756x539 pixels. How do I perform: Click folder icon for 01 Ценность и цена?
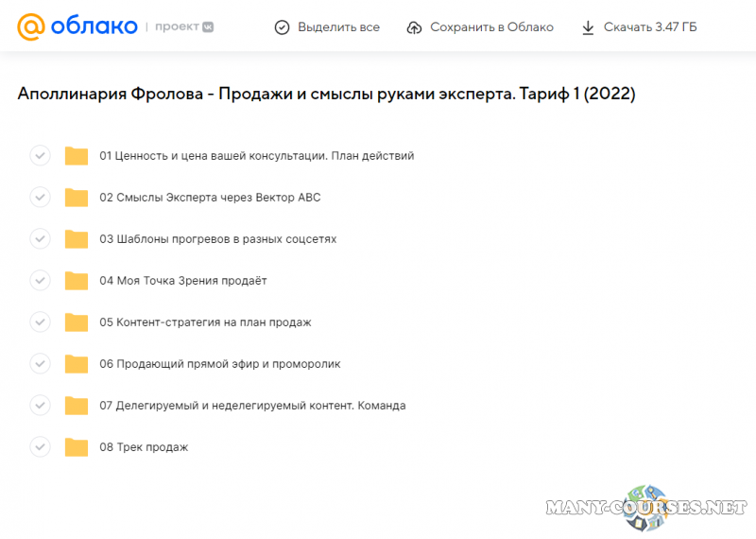click(x=77, y=156)
